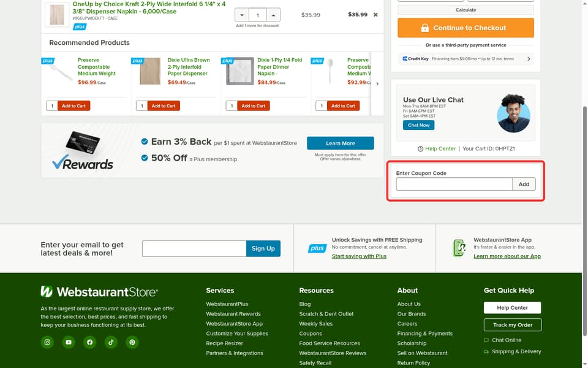Open Recipe Resizer link
Screen dimensions: 588x368
pos(224,343)
